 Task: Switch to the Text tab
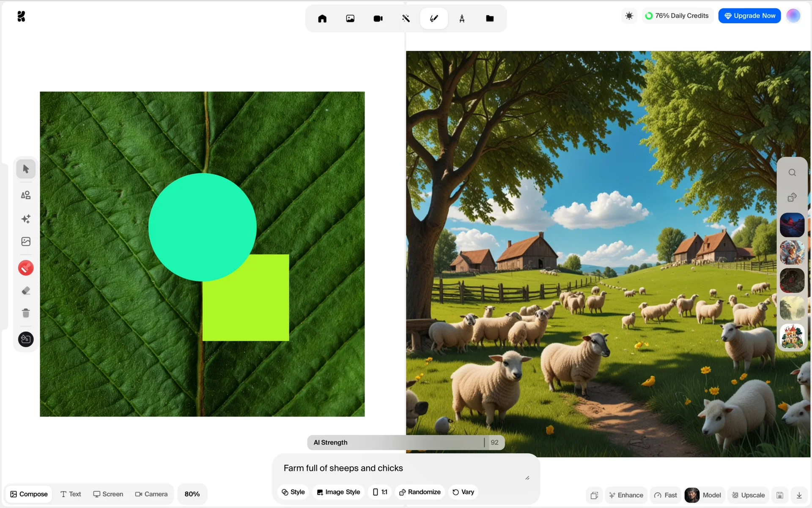[x=71, y=494]
